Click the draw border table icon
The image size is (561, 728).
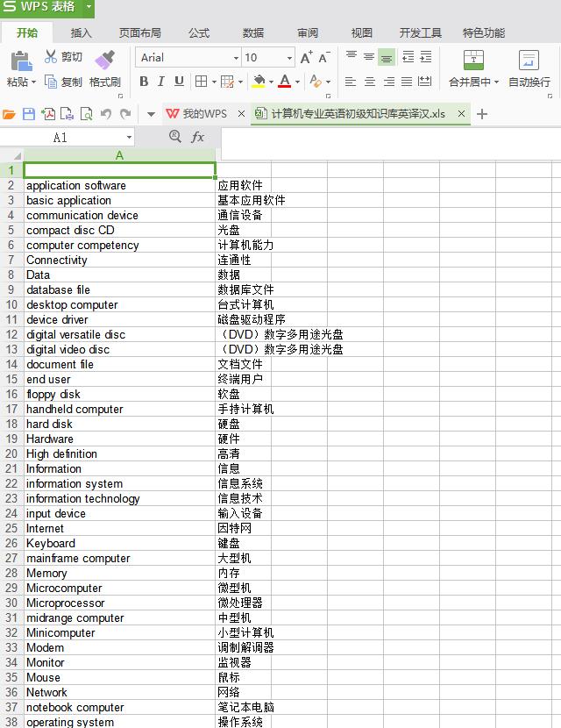(227, 82)
